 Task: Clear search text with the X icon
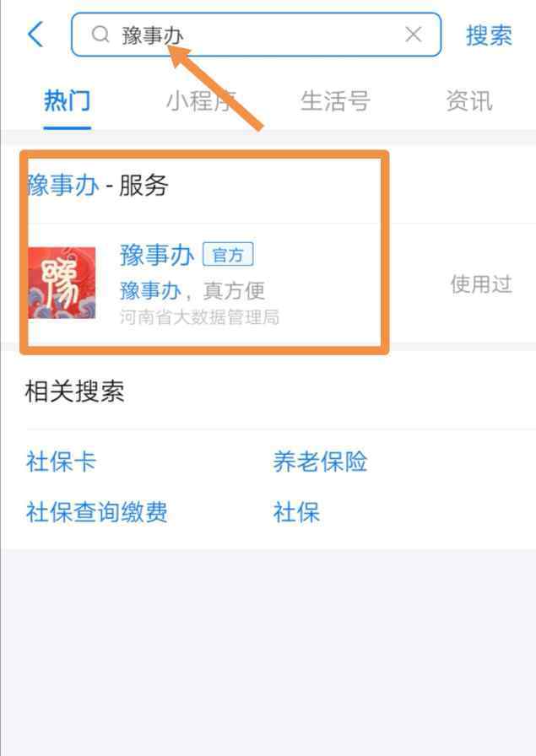tap(414, 35)
